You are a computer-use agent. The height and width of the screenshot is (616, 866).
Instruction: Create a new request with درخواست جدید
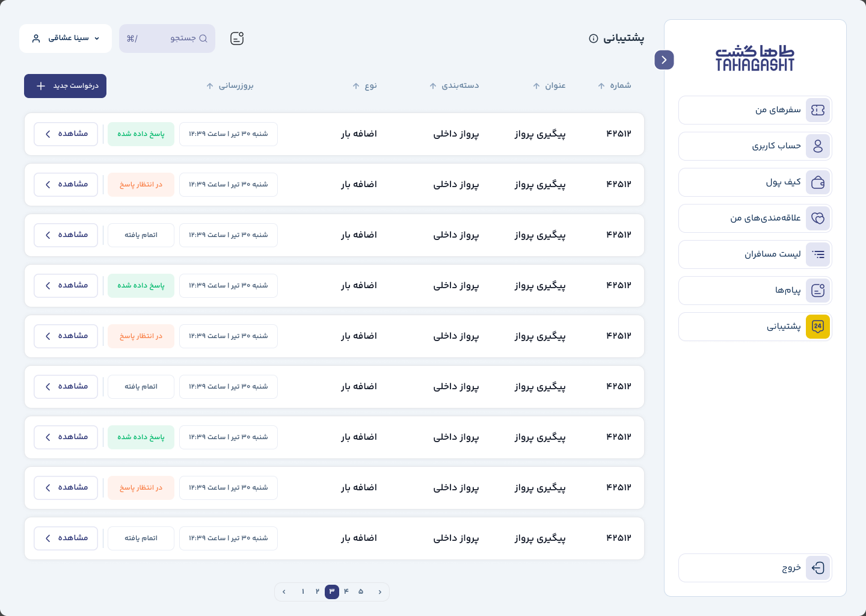(65, 86)
